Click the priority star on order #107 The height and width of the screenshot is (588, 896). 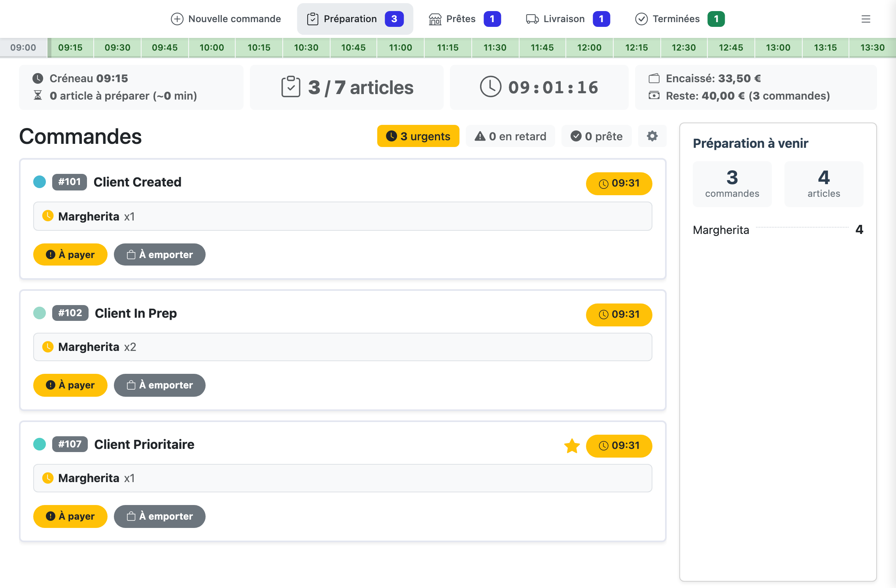tap(572, 446)
